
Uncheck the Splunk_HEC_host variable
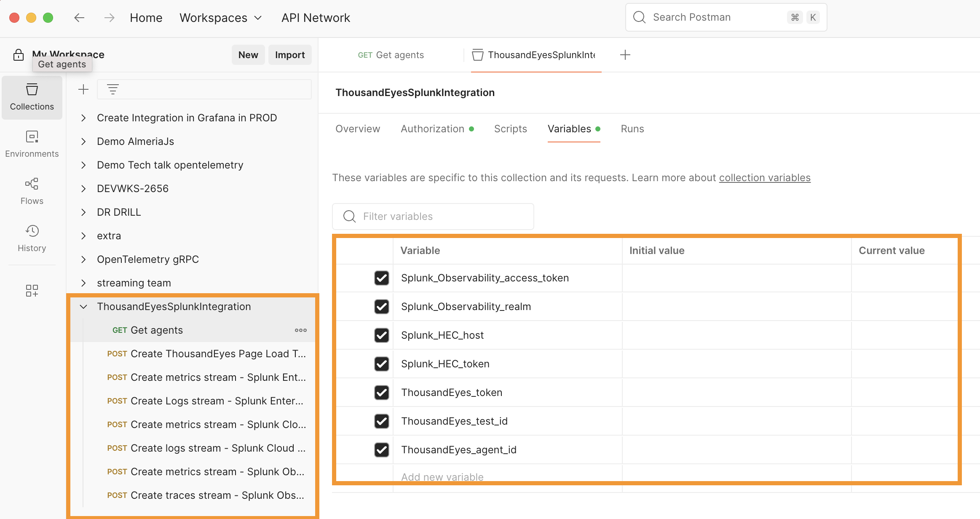(x=382, y=335)
